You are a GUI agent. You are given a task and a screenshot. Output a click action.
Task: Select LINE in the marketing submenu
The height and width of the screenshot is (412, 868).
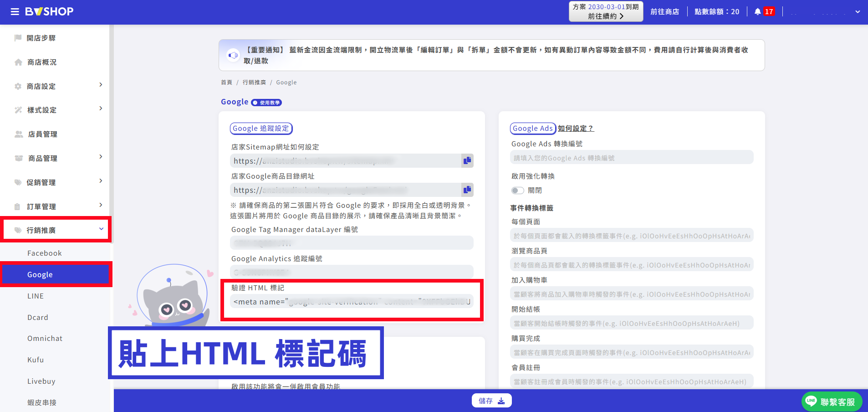(36, 296)
